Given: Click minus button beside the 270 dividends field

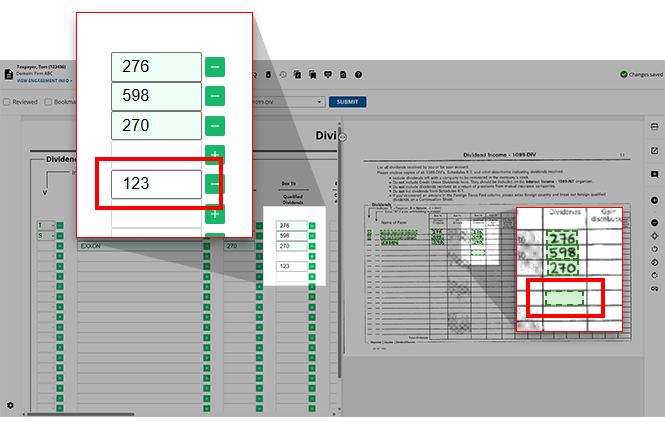Looking at the screenshot, I should tap(259, 246).
